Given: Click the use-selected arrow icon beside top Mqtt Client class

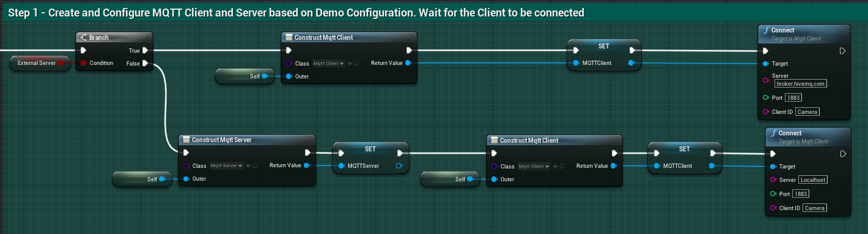Looking at the screenshot, I should tap(350, 63).
